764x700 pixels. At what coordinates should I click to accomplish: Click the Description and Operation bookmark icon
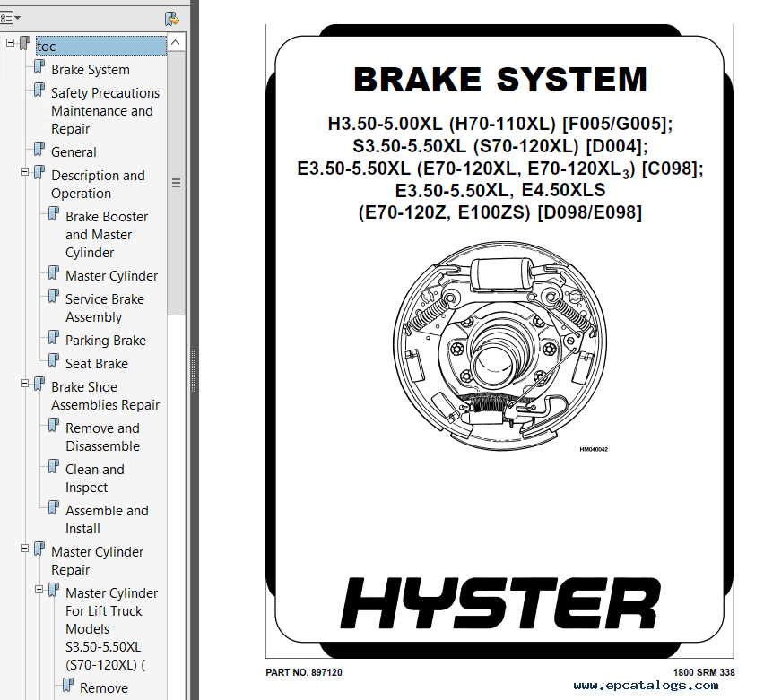(x=39, y=173)
